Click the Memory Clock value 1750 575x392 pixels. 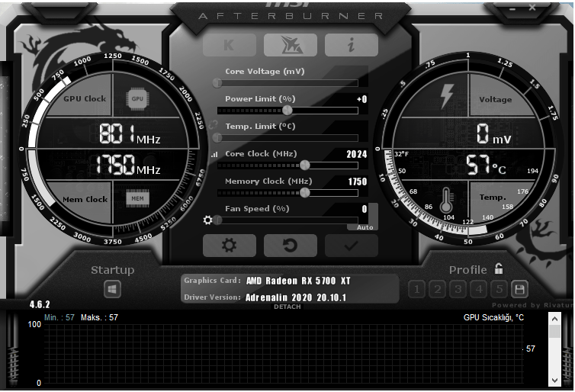pos(358,182)
